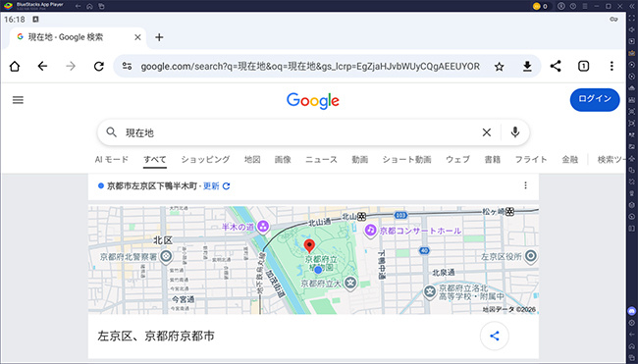638x364 pixels.
Task: Click the BlueStacks title bar home icon
Action: (x=89, y=6)
